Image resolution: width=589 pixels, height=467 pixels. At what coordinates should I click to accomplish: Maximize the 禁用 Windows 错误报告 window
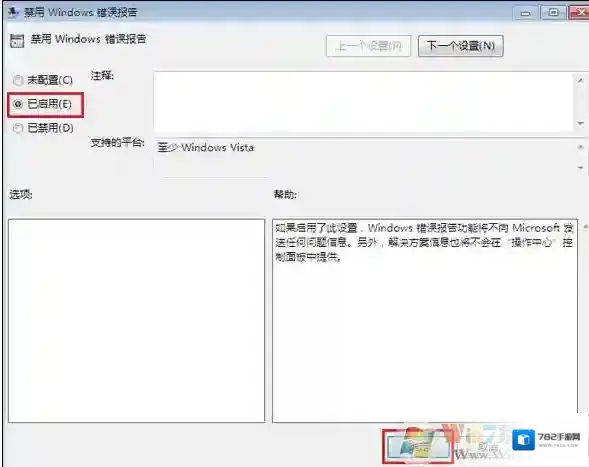(553, 13)
